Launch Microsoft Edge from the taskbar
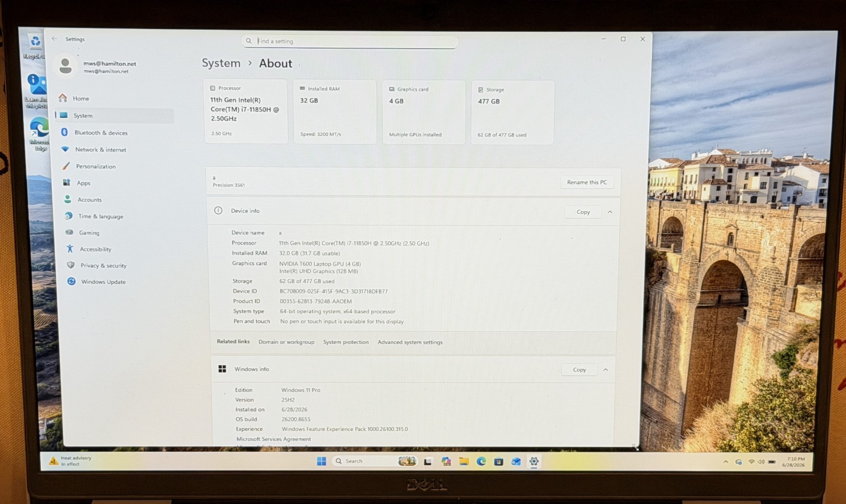This screenshot has width=846, height=504. point(481,462)
